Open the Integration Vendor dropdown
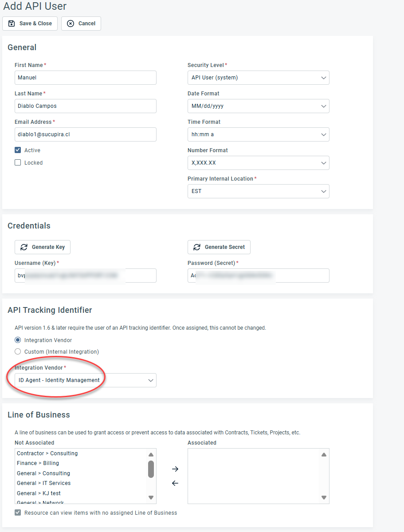 86,380
